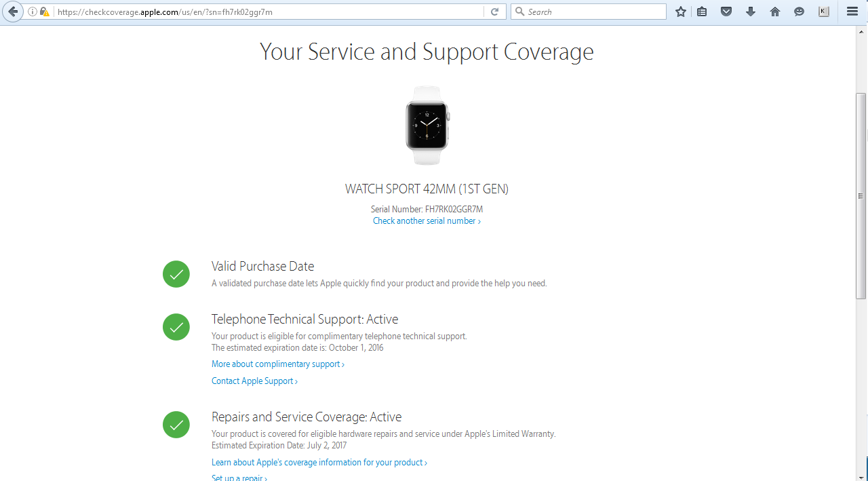Image resolution: width=868 pixels, height=481 pixels.
Task: Click the Your Service and Support Coverage heading
Action: tap(427, 52)
